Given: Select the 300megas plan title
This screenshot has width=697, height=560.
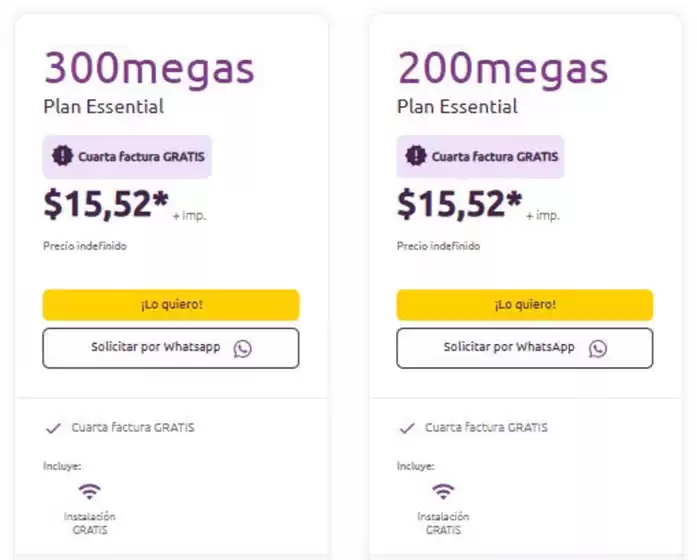Looking at the screenshot, I should point(149,68).
